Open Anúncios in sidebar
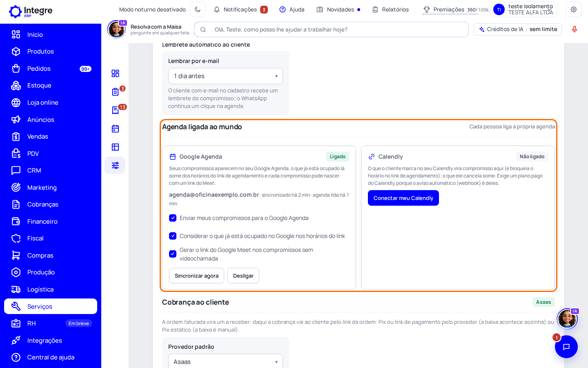The width and height of the screenshot is (588, 368). (51, 119)
